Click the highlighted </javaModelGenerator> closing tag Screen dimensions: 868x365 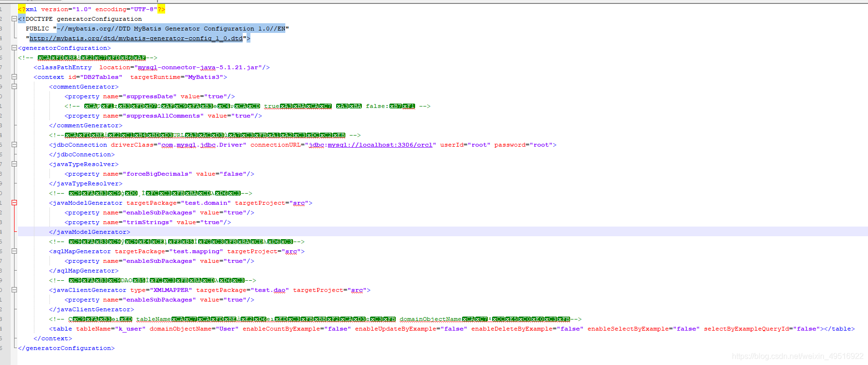(x=90, y=232)
